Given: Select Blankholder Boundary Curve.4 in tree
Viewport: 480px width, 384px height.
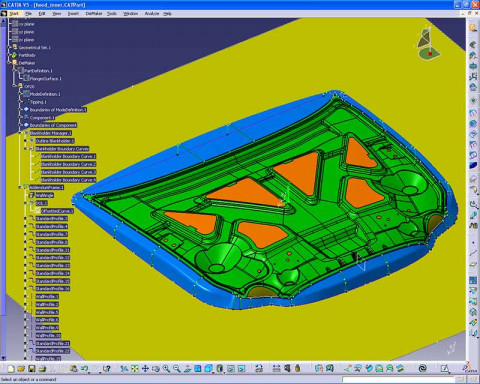Looking at the screenshot, I should [x=68, y=180].
